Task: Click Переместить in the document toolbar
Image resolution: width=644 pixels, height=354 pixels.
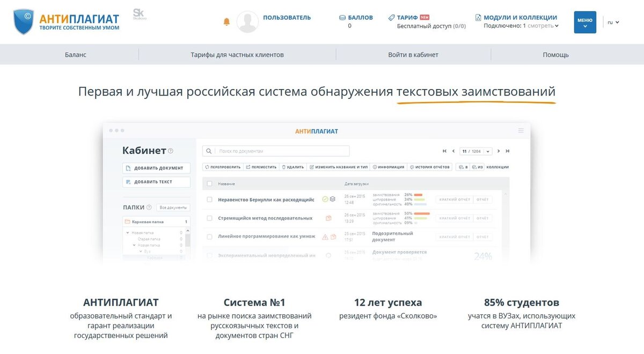Action: pyautogui.click(x=261, y=167)
